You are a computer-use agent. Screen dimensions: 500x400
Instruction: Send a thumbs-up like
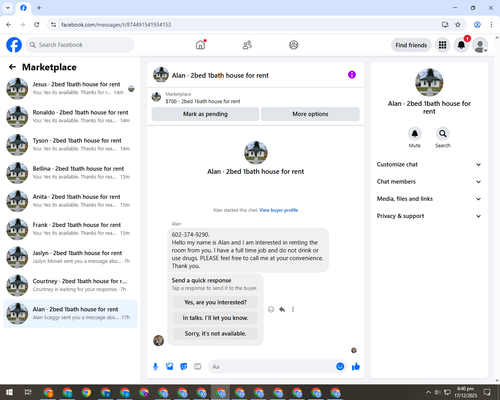pos(356,367)
